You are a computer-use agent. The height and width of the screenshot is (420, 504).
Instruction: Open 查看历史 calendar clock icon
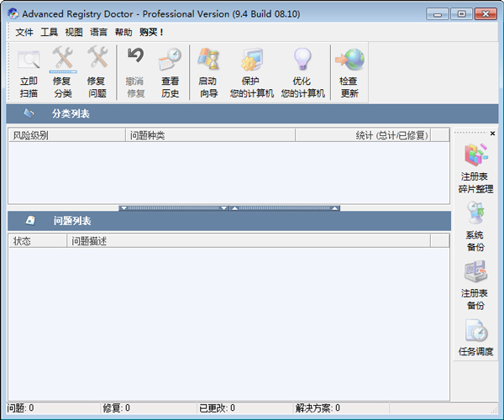coord(170,59)
